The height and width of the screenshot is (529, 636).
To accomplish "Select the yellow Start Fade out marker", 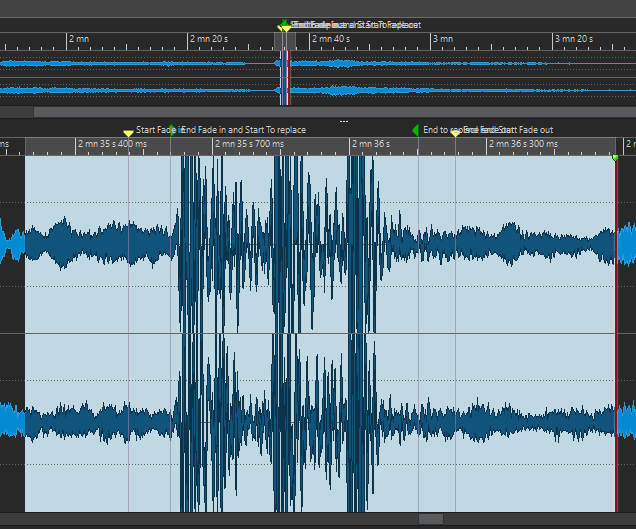I will pyautogui.click(x=455, y=133).
